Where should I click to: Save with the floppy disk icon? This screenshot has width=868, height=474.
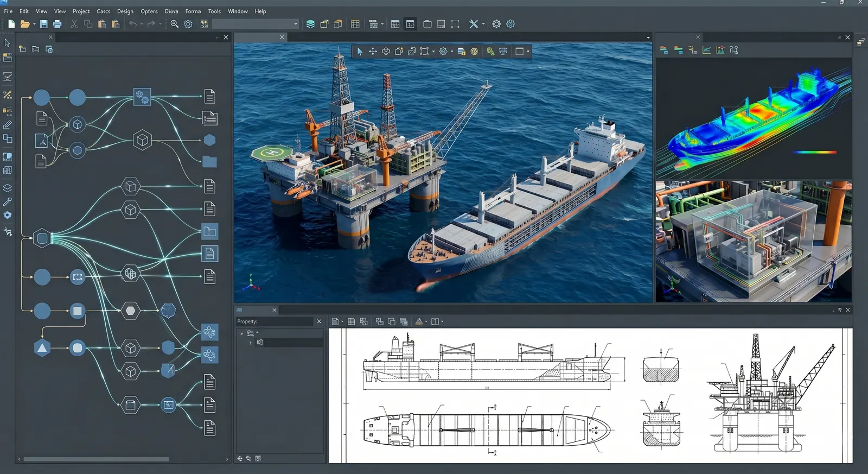coord(43,24)
